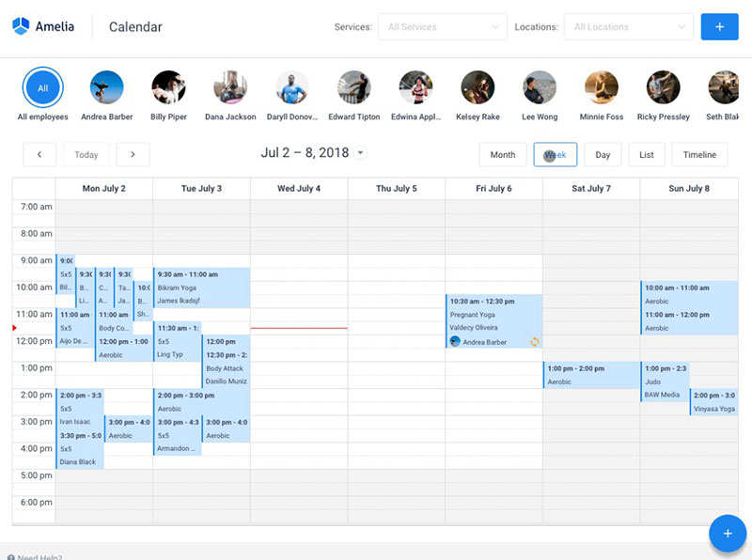Click the recurring icon on Pregnant Yoga appointment
752x560 pixels.
point(535,342)
